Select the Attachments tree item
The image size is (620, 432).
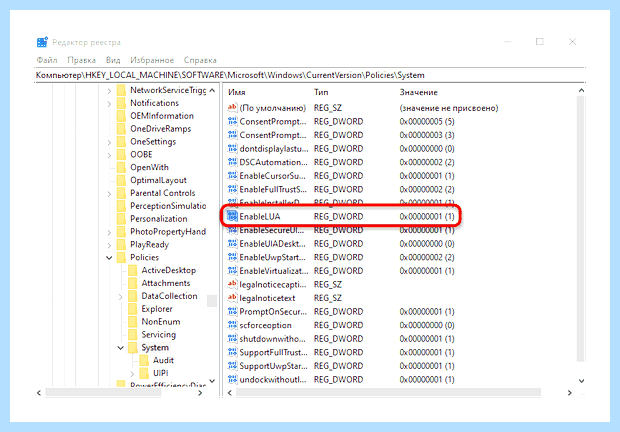coord(166,283)
